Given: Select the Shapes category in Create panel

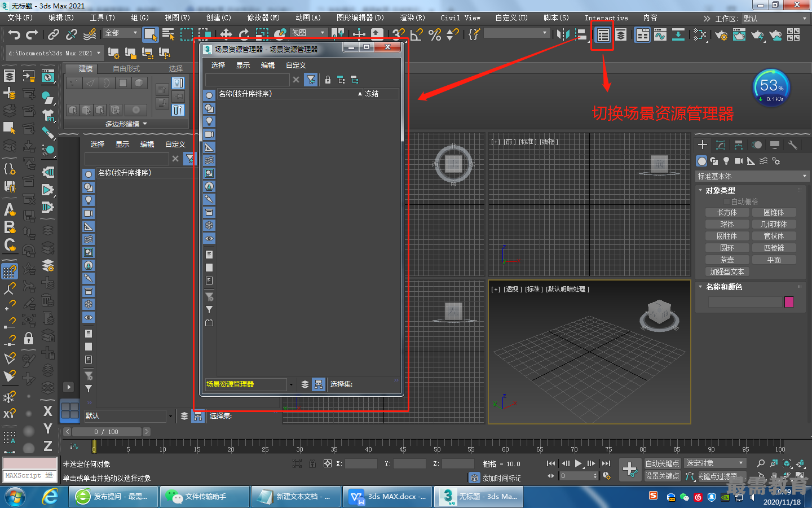Looking at the screenshot, I should 714,161.
